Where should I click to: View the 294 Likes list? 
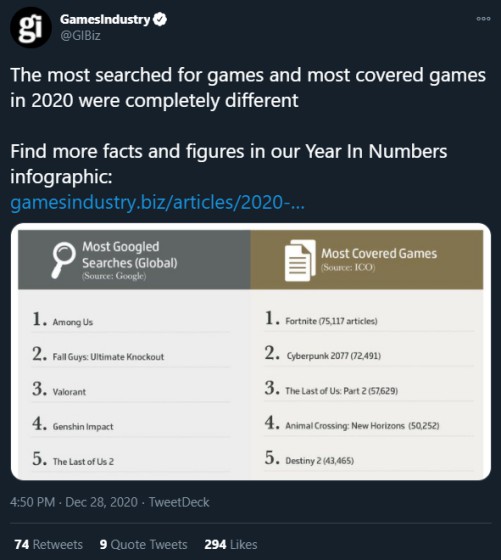pos(231,545)
